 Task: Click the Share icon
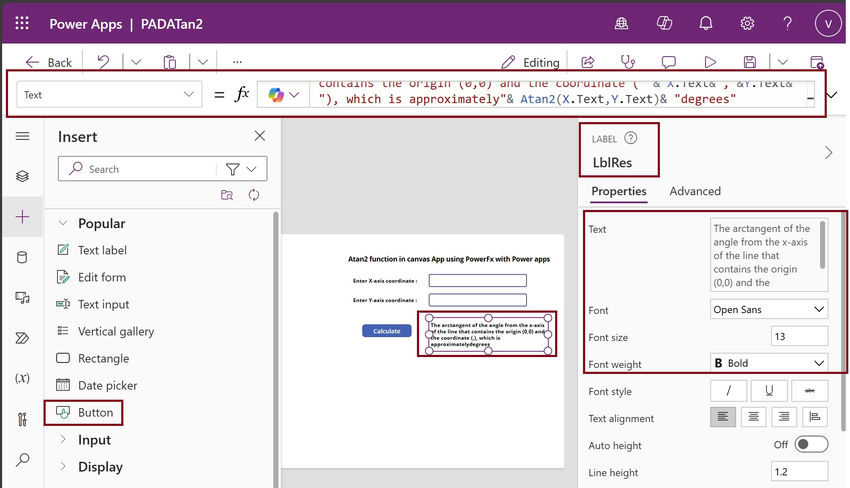coord(588,62)
